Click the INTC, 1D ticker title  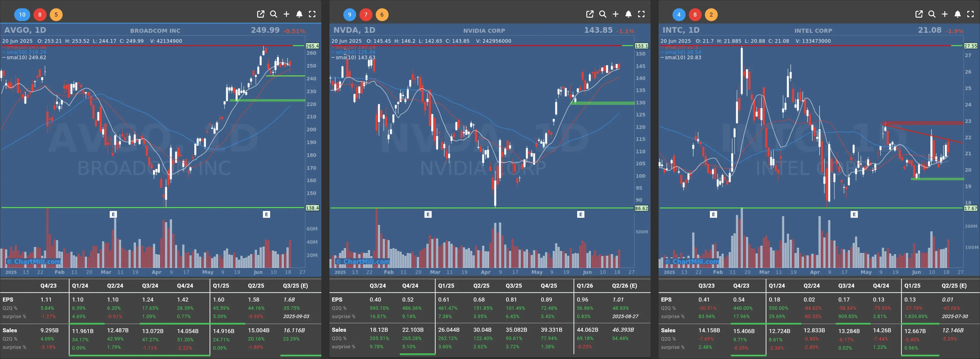pos(681,30)
